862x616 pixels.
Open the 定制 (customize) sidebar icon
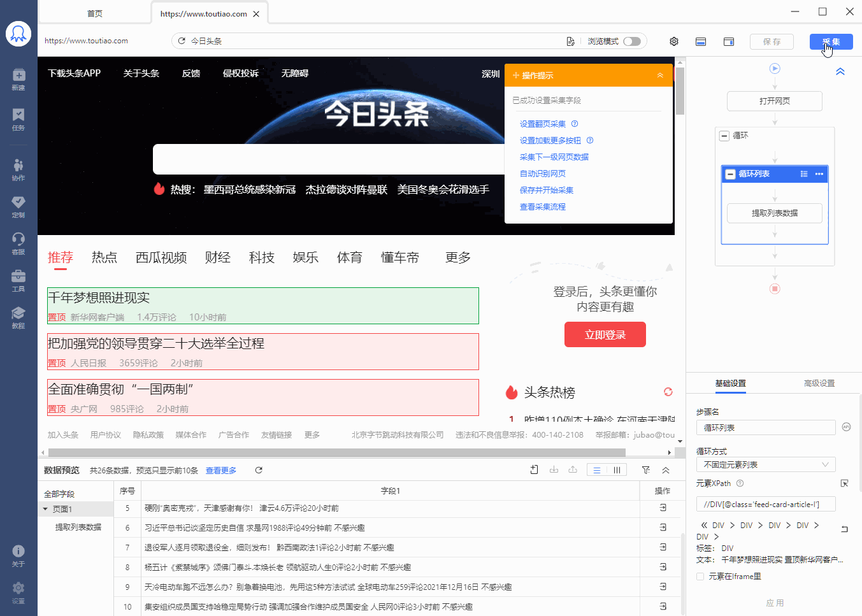coord(18,206)
